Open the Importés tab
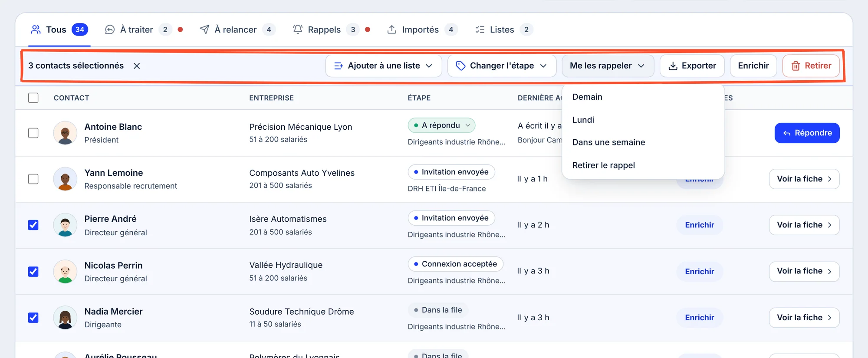 click(422, 30)
